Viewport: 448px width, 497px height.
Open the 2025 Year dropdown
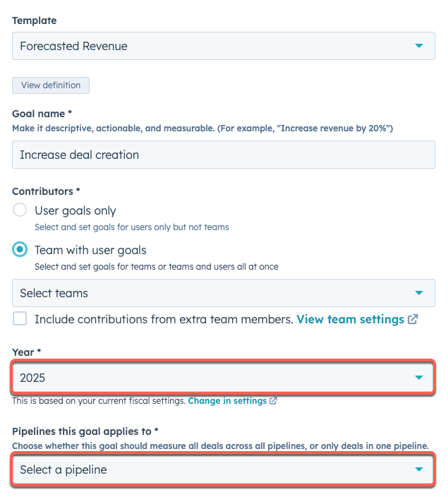(x=224, y=378)
